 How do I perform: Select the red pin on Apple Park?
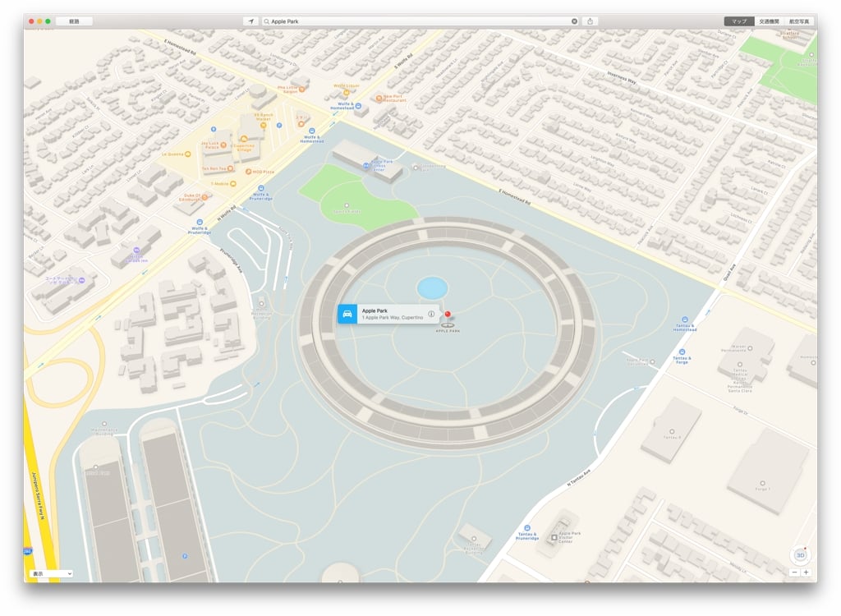click(448, 313)
